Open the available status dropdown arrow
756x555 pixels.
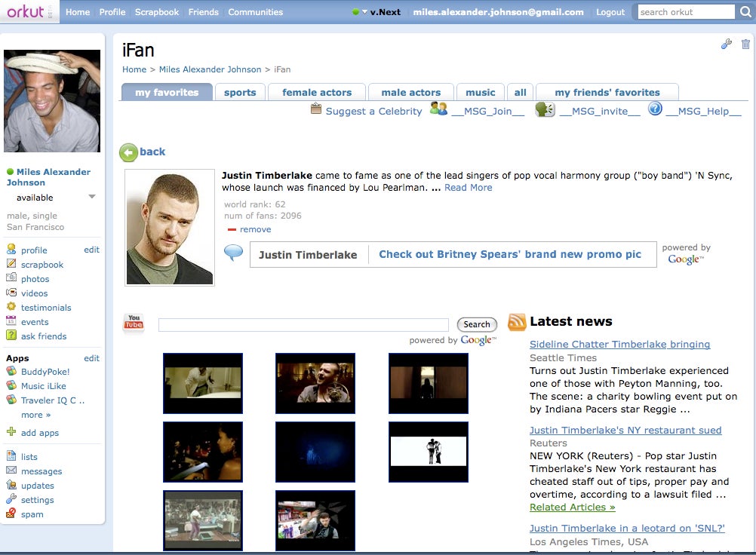tap(91, 197)
